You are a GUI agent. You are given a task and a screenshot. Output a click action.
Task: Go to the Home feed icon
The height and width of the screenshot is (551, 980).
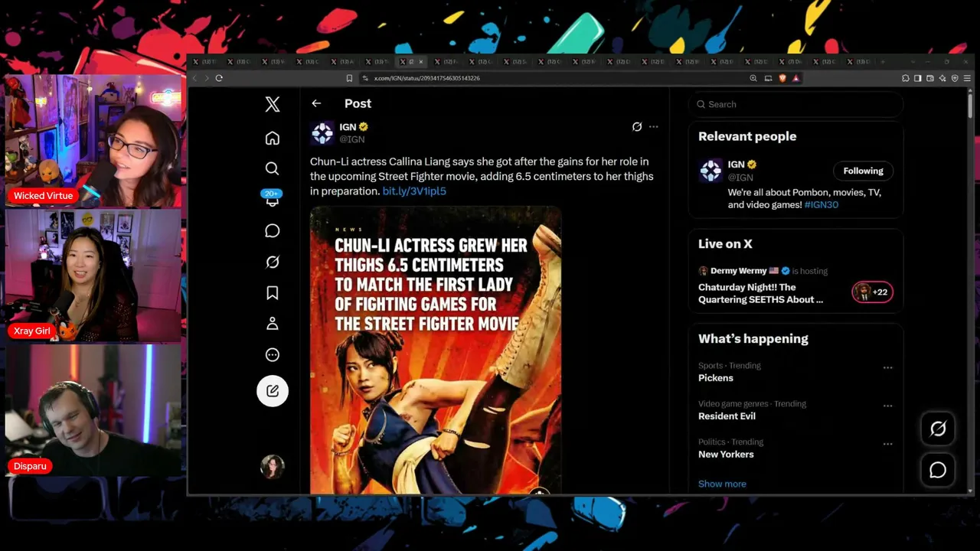(x=273, y=138)
